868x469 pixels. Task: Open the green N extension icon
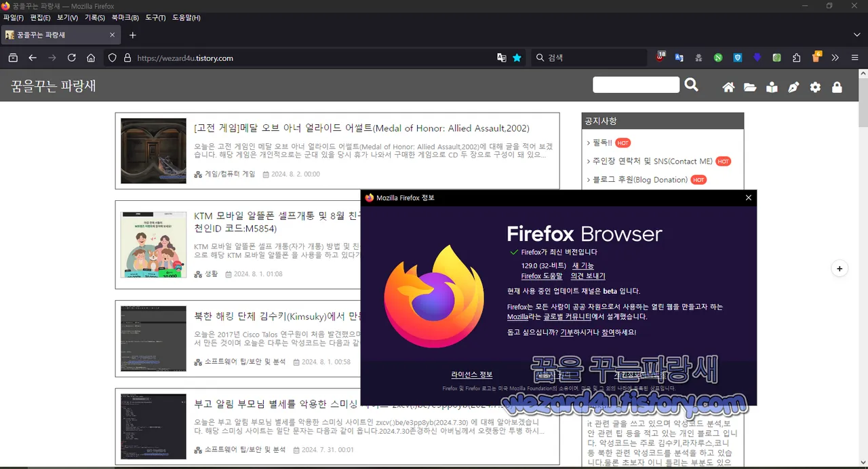point(717,58)
